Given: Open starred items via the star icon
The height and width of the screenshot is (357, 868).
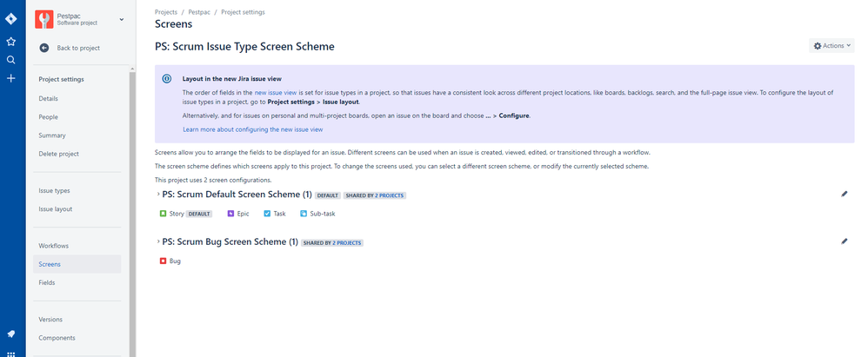Looking at the screenshot, I should point(10,42).
